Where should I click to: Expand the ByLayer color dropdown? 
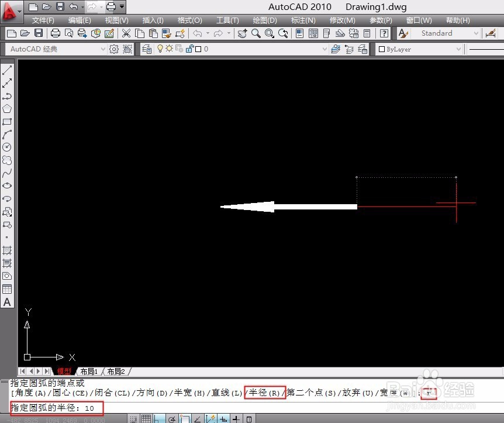tap(458, 49)
